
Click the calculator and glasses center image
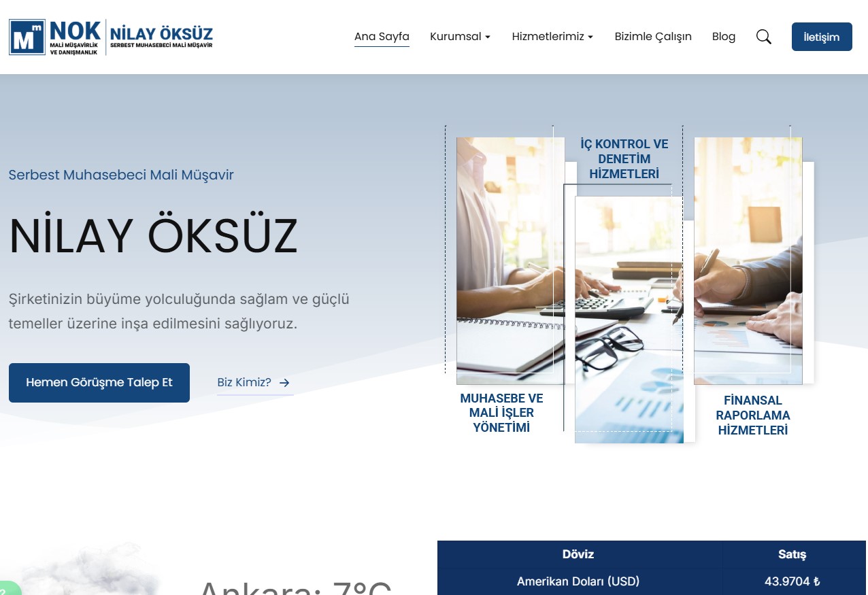629,320
